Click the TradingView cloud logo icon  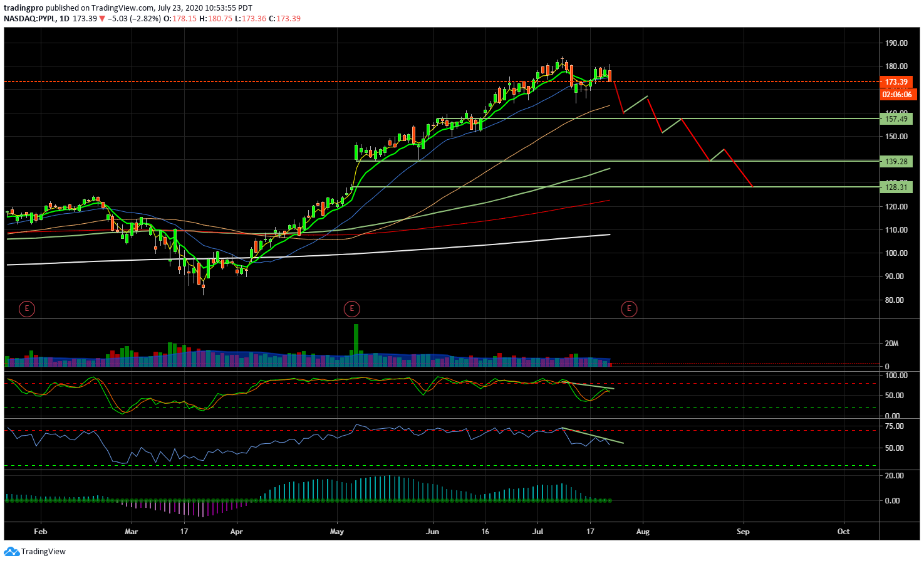[x=11, y=552]
